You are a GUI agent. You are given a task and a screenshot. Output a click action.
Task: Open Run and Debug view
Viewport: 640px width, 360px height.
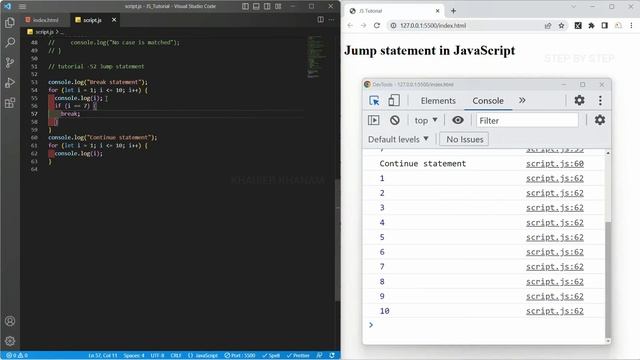coord(10,82)
